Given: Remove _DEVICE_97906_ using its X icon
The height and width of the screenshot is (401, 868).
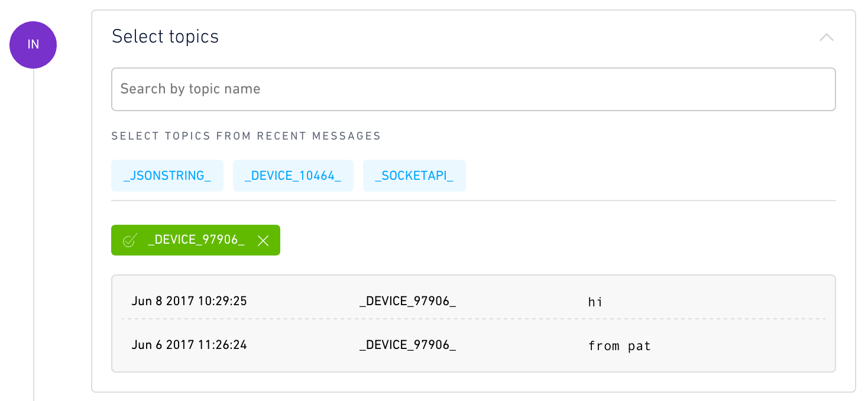Looking at the screenshot, I should 264,240.
